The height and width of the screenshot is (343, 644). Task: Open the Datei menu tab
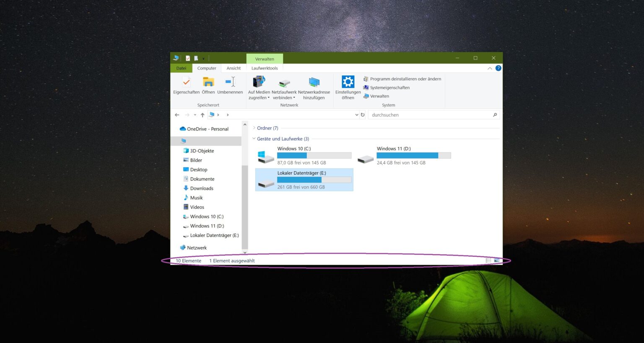[x=181, y=68]
